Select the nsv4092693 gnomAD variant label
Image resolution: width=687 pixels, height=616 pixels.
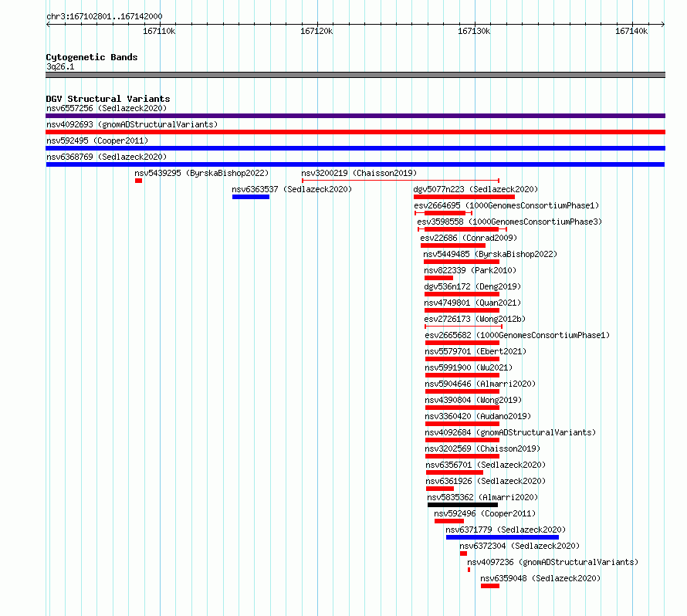(132, 124)
